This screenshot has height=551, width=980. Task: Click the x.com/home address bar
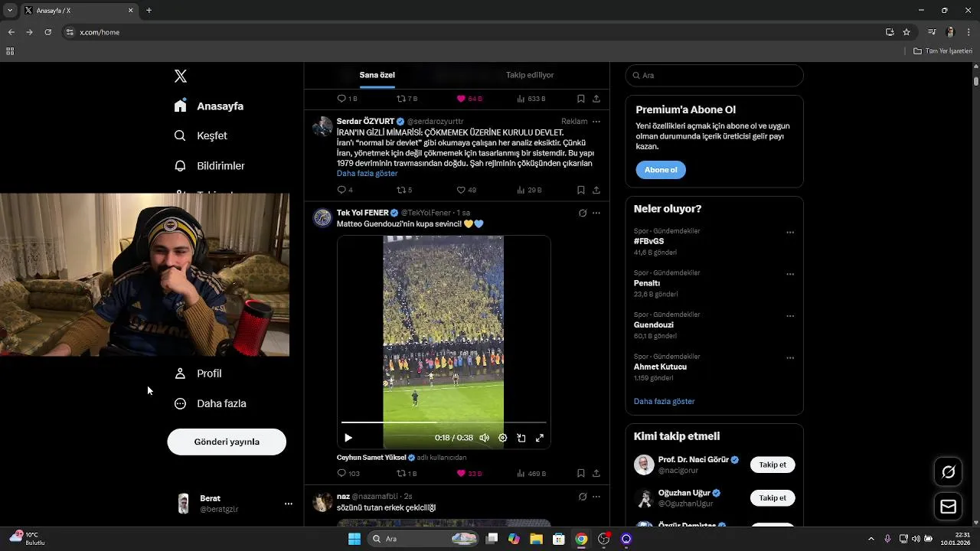pos(475,32)
